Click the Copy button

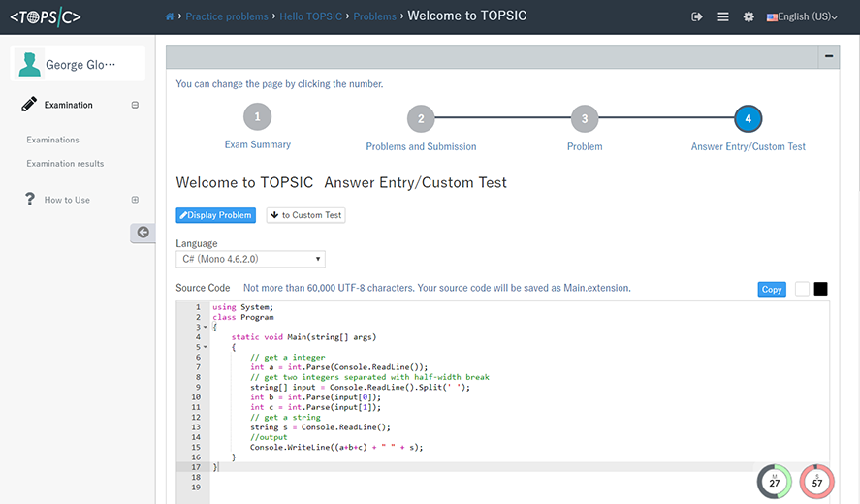(772, 289)
